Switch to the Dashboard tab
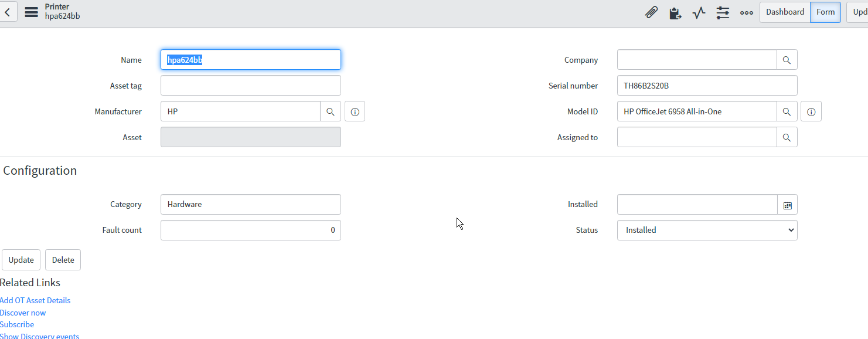This screenshot has height=339, width=868. [785, 12]
